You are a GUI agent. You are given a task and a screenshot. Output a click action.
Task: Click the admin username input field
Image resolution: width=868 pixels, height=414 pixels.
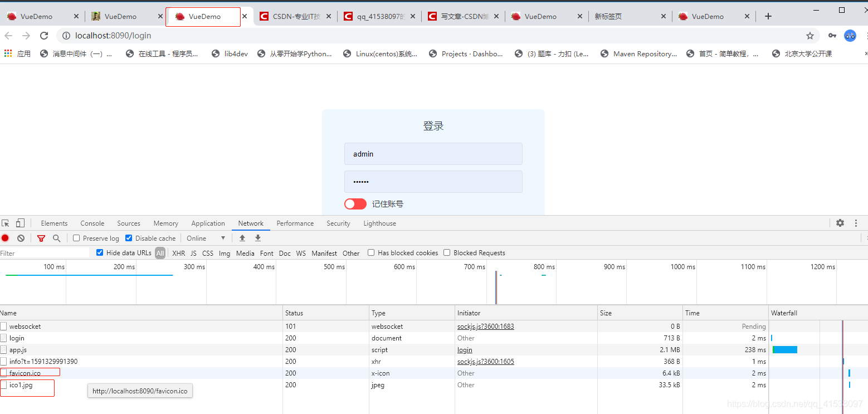433,154
